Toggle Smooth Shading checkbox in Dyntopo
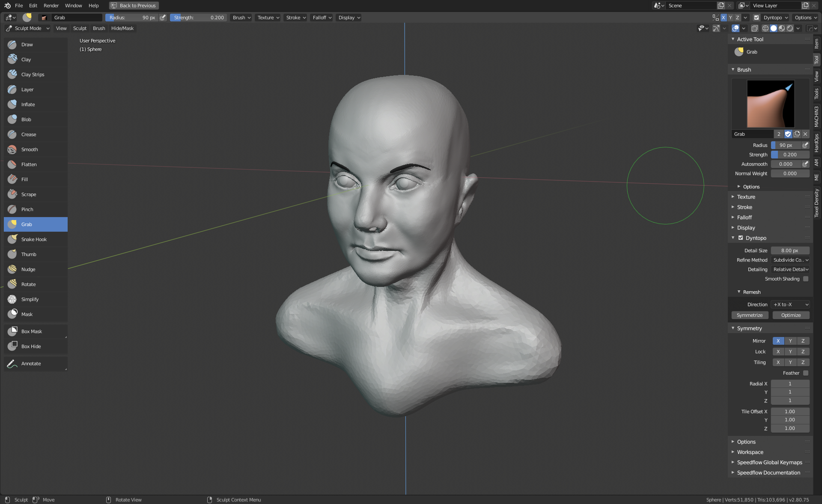This screenshot has height=504, width=822. 806,279
